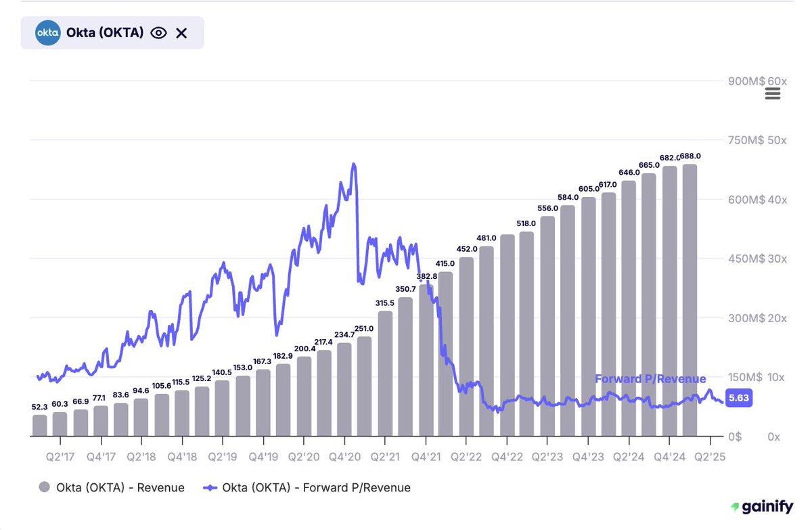Viewport: 812px width, 530px height.
Task: Click the Q2'19 x-axis label
Action: coord(222,458)
